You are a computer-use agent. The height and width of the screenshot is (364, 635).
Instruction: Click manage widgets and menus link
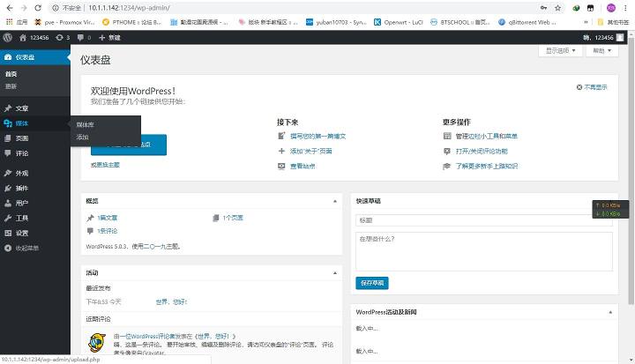486,136
